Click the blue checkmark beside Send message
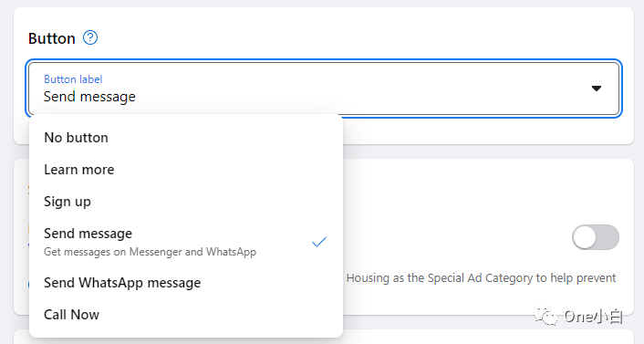The width and height of the screenshot is (644, 344). coord(319,242)
